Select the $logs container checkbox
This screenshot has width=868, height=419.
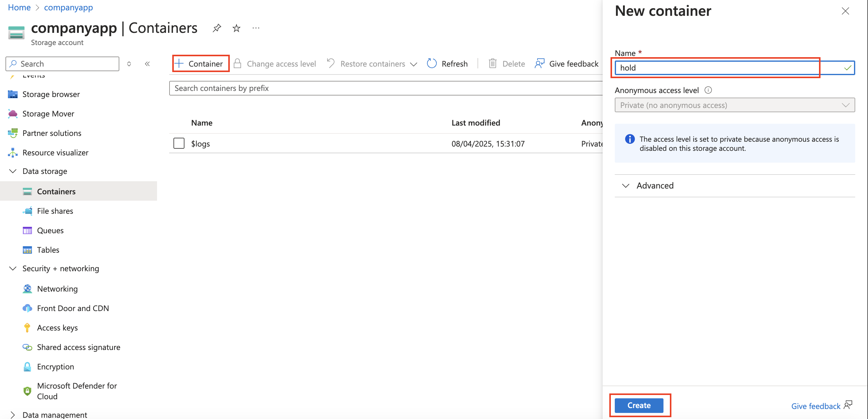(179, 144)
